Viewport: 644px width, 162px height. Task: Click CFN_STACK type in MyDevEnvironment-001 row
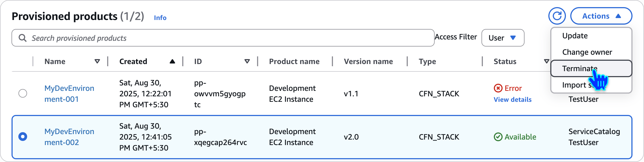pyautogui.click(x=439, y=94)
